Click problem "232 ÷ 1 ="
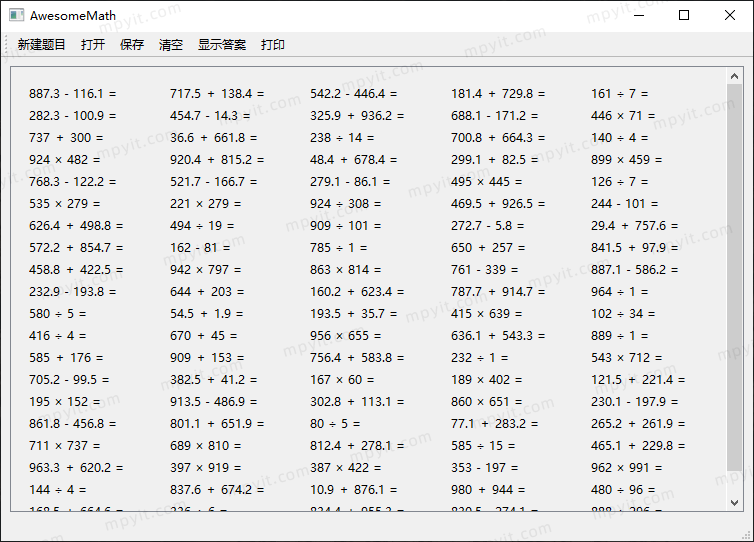The image size is (754, 542). tap(479, 358)
